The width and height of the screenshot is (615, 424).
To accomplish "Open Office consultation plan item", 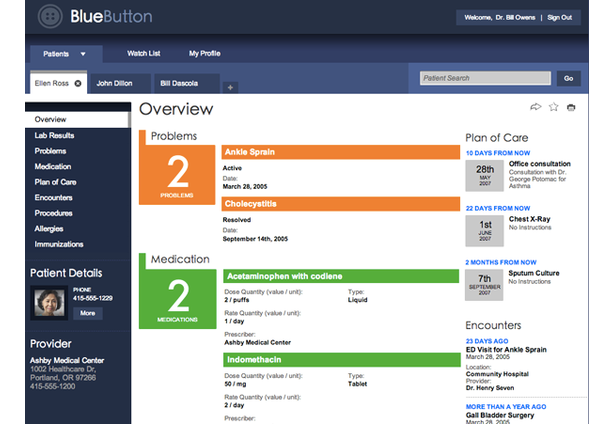I will (540, 164).
